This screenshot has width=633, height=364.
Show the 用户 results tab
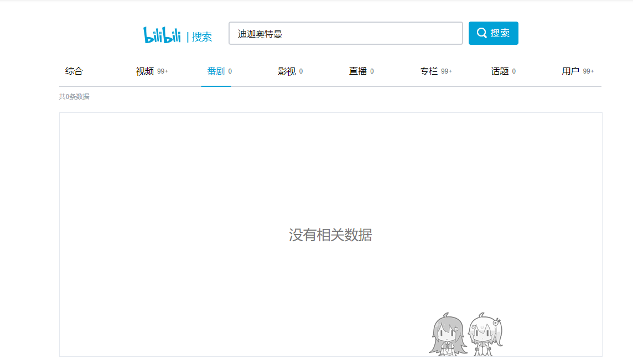click(x=578, y=71)
